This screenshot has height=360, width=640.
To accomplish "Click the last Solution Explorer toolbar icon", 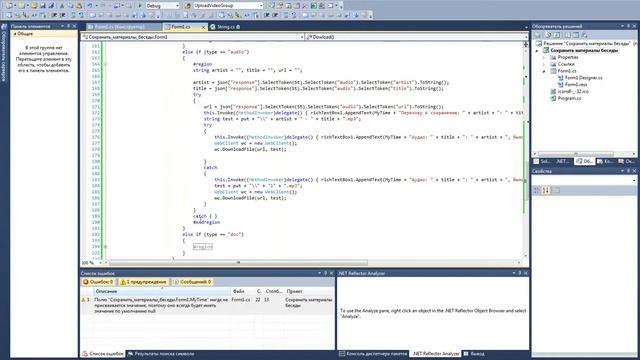I will (584, 35).
